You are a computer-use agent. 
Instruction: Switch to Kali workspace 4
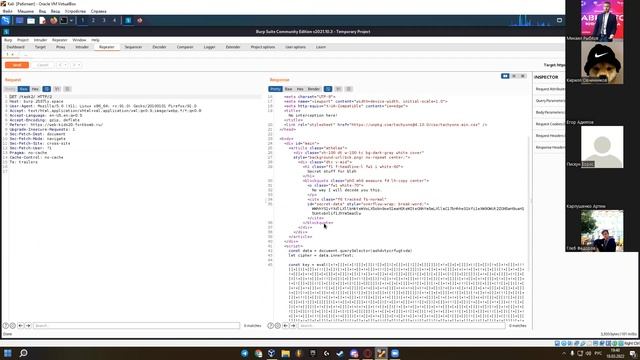tap(114, 20)
